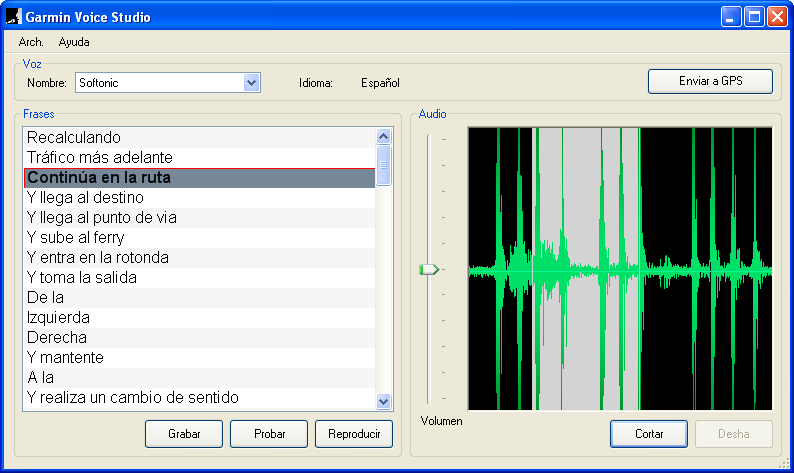
Task: Select the phrase Y llega al destino
Action: click(x=199, y=198)
